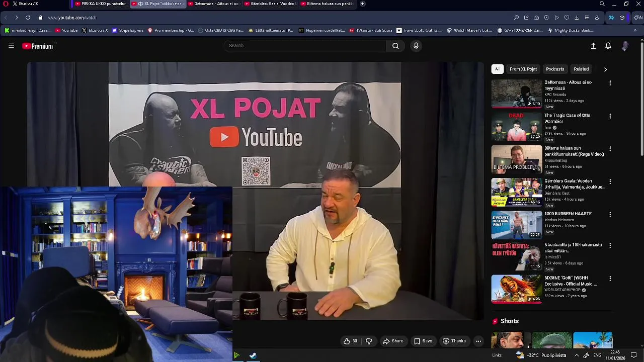Select the From XL Pojat chip
The width and height of the screenshot is (644, 362).
[523, 69]
